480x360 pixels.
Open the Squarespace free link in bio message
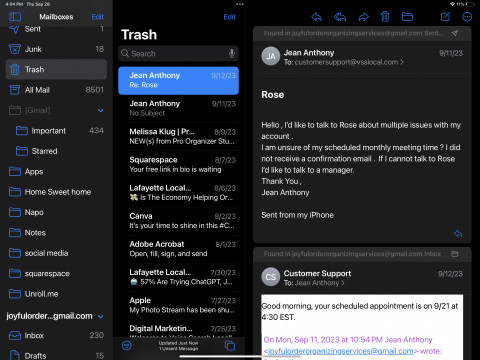(178, 164)
